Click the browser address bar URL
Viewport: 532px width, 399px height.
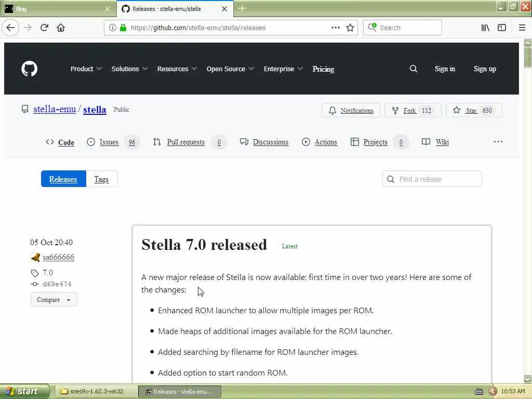point(198,28)
